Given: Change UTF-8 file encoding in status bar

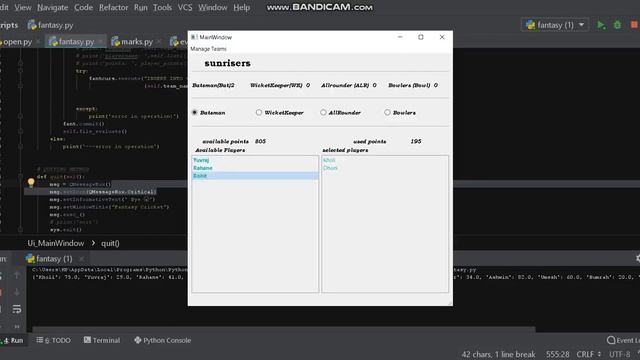Looking at the screenshot, I should coord(620,354).
